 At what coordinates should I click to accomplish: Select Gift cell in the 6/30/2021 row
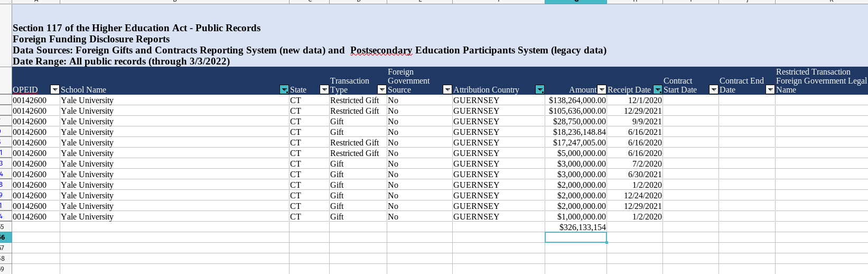[358, 174]
